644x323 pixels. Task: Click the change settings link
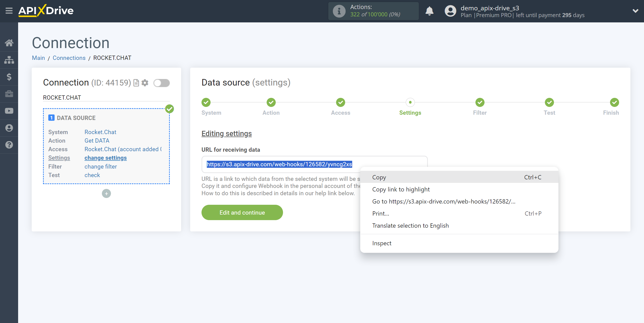click(105, 157)
